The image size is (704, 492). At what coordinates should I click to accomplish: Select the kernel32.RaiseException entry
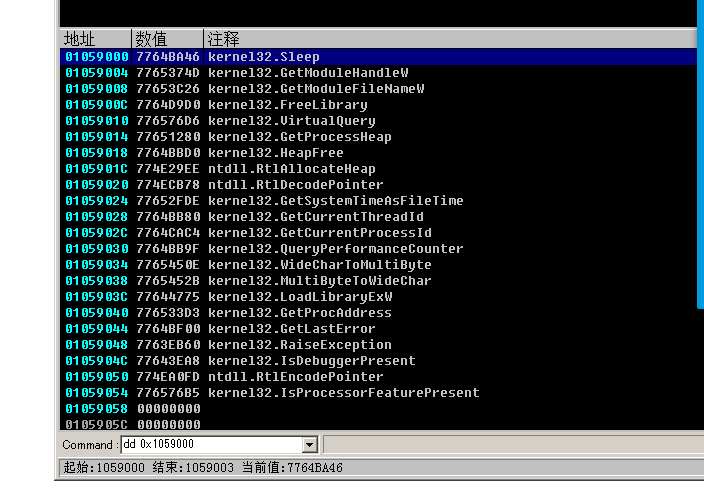pyautogui.click(x=299, y=345)
